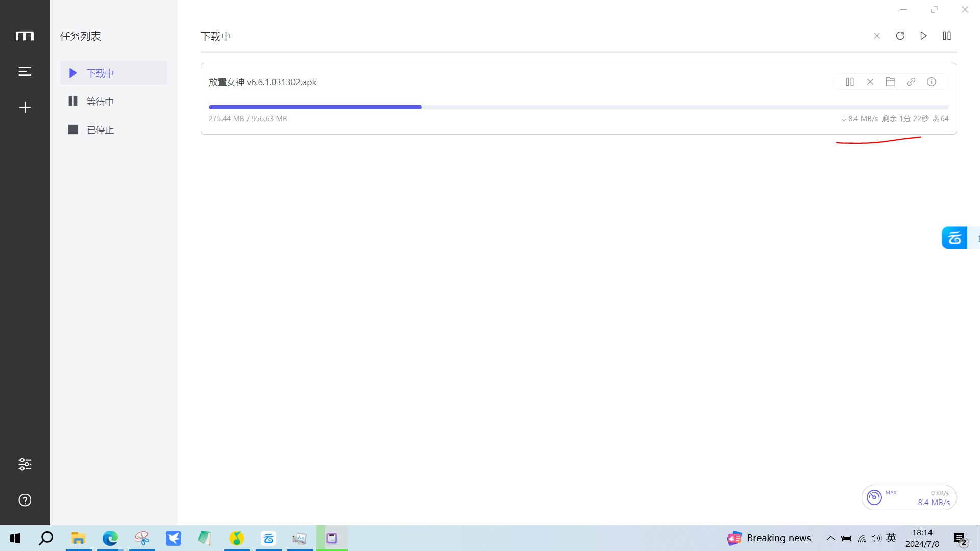Click the add new task plus icon
Image resolution: width=980 pixels, height=551 pixels.
pos(24,107)
